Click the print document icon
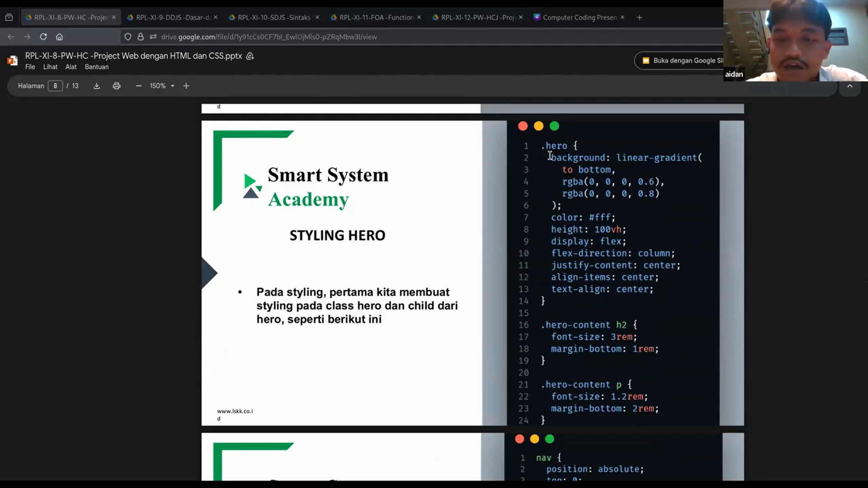Image resolution: width=868 pixels, height=488 pixels. (117, 86)
